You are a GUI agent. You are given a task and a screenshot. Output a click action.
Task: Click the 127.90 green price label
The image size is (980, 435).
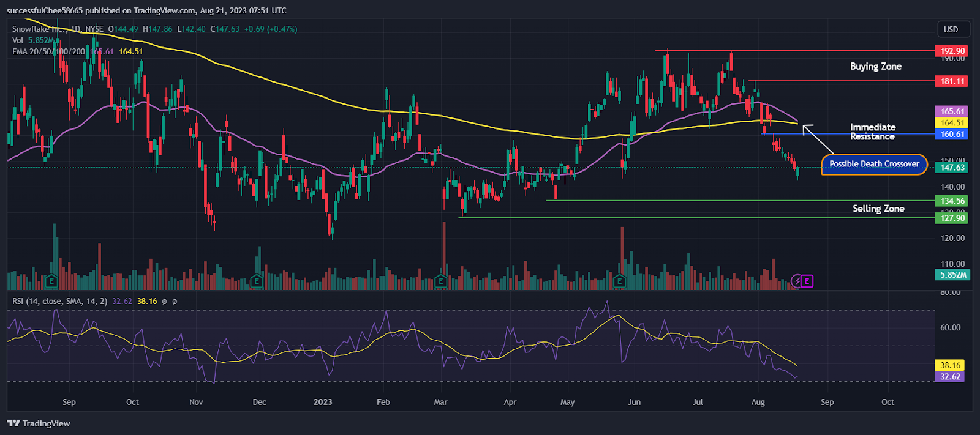tap(952, 218)
